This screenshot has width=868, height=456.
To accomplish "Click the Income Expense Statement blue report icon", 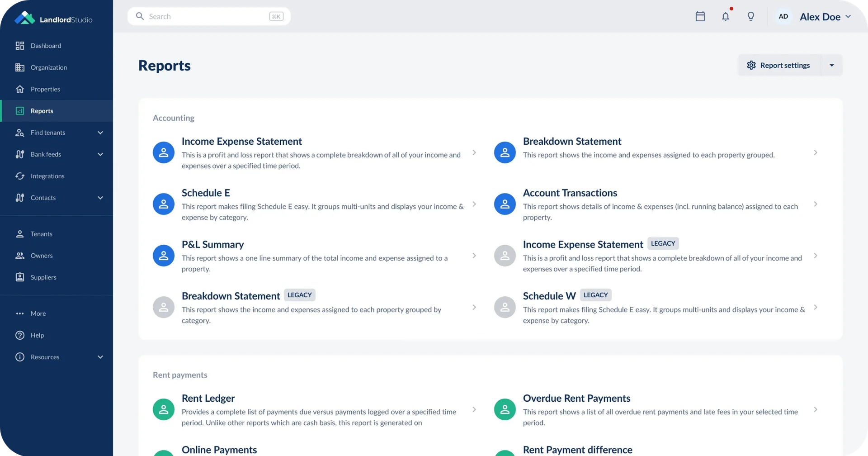I will pos(164,152).
